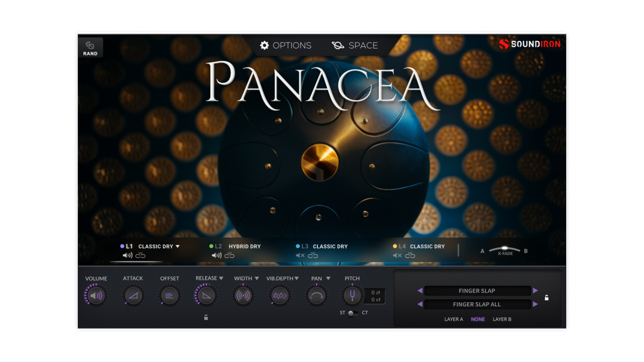Click the PITCH label
This screenshot has height=362, width=644.
(x=352, y=278)
